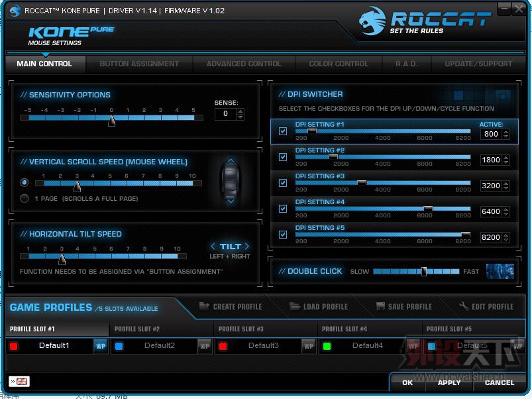
Task: Click the WP icon for Default2 profile
Action: (x=205, y=347)
